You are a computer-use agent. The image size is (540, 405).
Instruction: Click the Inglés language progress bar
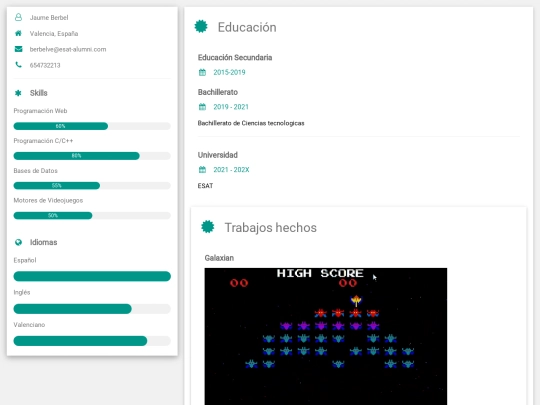pyautogui.click(x=92, y=309)
